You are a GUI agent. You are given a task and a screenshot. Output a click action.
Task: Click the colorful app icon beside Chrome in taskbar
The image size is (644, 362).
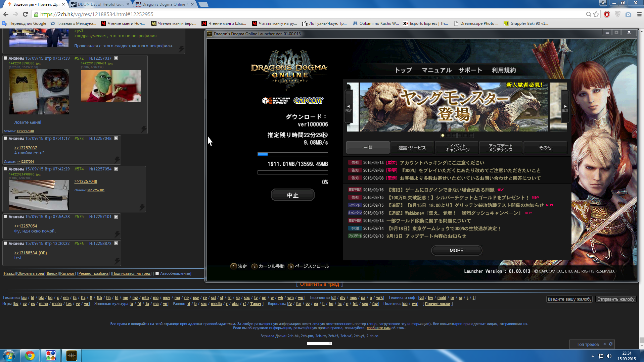pyautogui.click(x=51, y=355)
